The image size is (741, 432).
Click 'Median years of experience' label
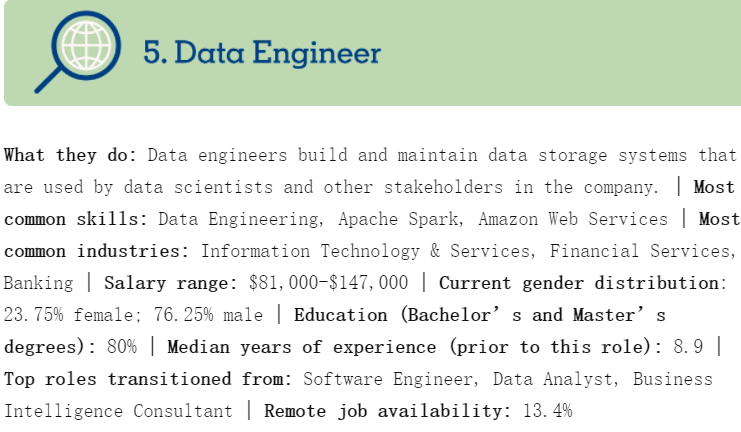[x=302, y=347]
